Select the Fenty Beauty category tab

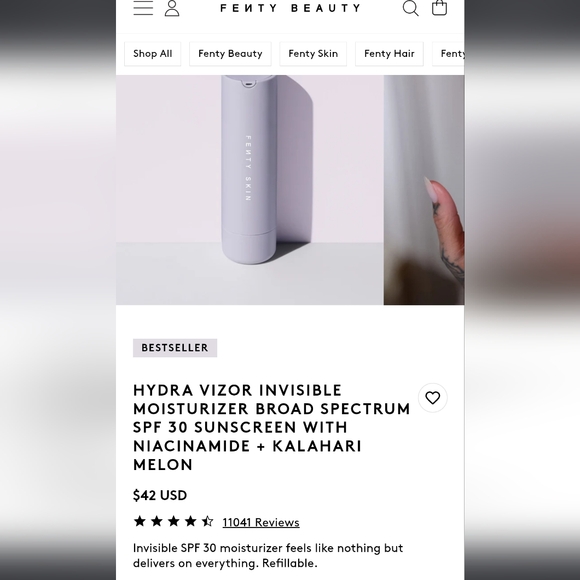pos(230,54)
